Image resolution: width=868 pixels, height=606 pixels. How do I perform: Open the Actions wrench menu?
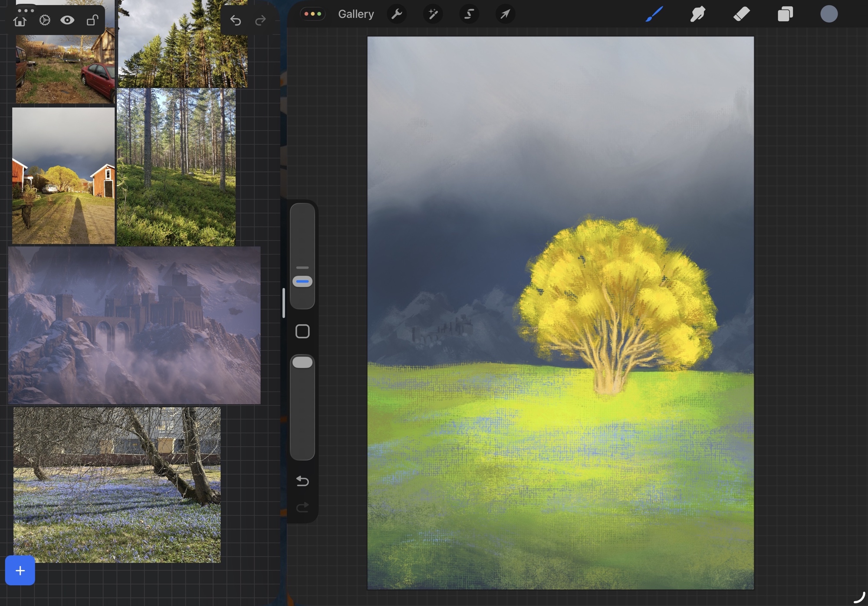tap(397, 14)
